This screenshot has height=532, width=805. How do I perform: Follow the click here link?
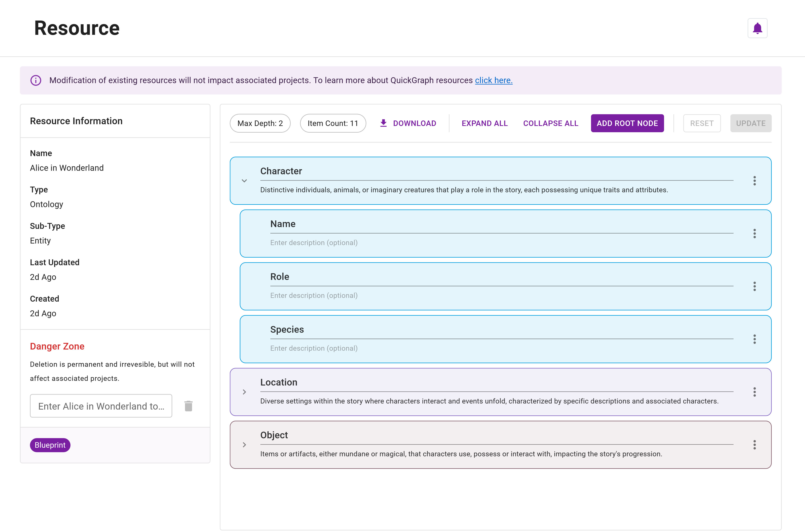tap(494, 80)
